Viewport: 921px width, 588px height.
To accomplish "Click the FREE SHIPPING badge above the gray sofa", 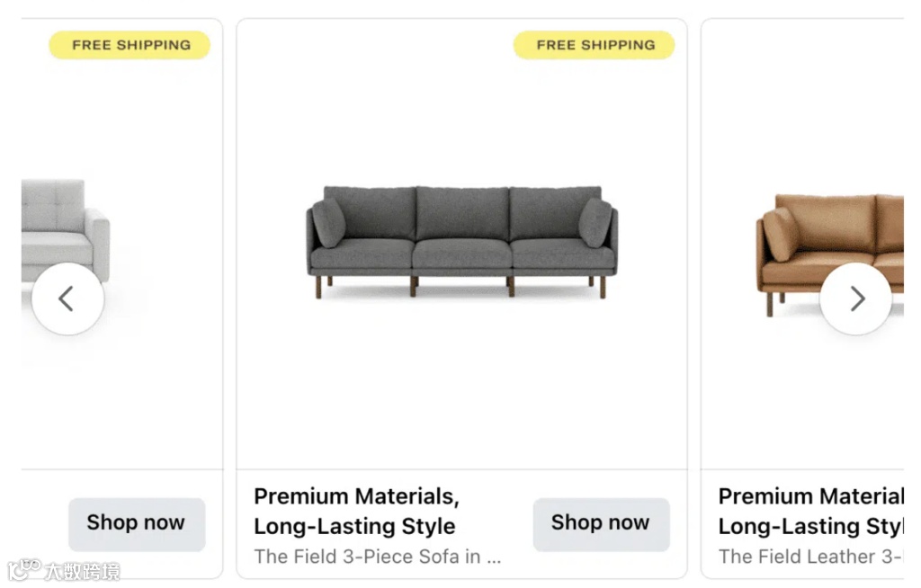I will [594, 45].
